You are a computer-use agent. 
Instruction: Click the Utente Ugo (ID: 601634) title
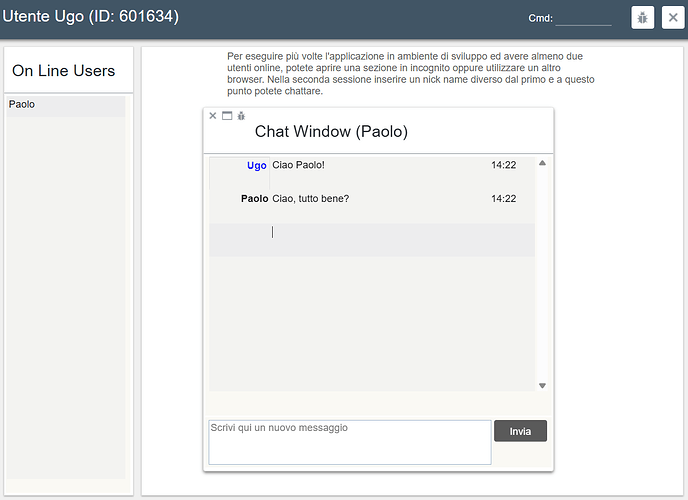click(91, 17)
